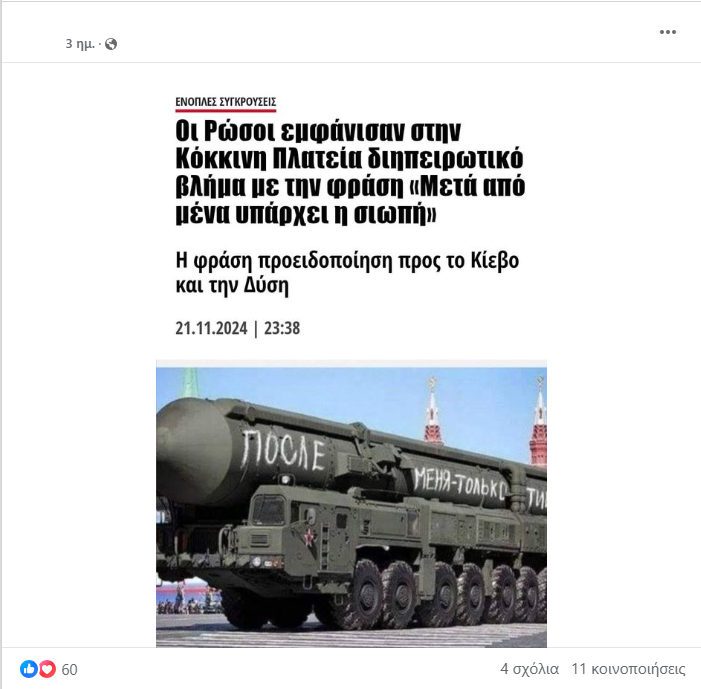Open the three-dots post options menu
701x689 pixels.
pyautogui.click(x=667, y=32)
